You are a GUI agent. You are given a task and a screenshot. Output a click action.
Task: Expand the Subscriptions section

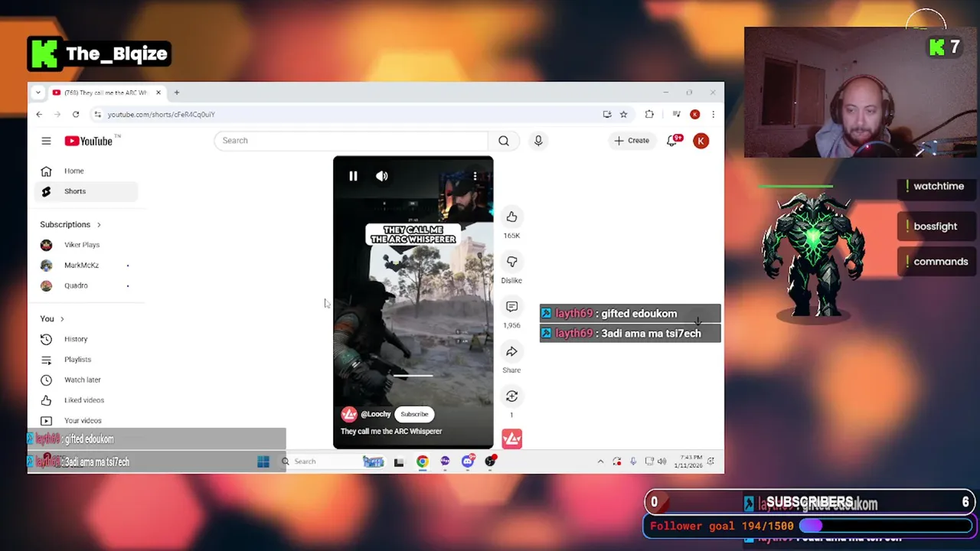pos(70,224)
